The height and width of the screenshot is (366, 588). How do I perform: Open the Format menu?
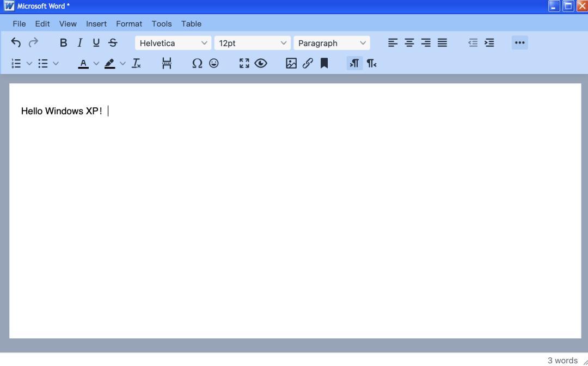[x=129, y=23]
